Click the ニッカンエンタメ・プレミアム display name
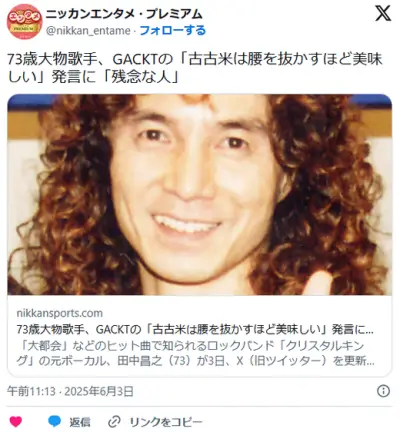Screen dimensions: 400x432 tap(124, 14)
